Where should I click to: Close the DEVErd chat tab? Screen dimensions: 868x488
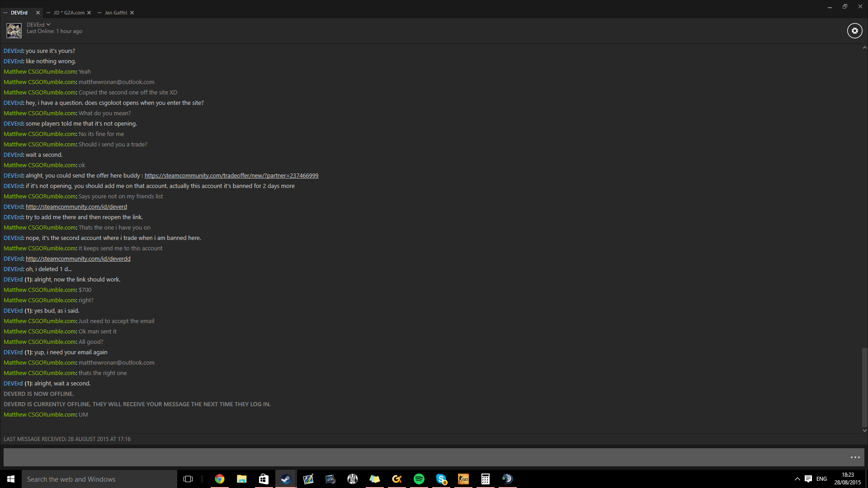(38, 13)
